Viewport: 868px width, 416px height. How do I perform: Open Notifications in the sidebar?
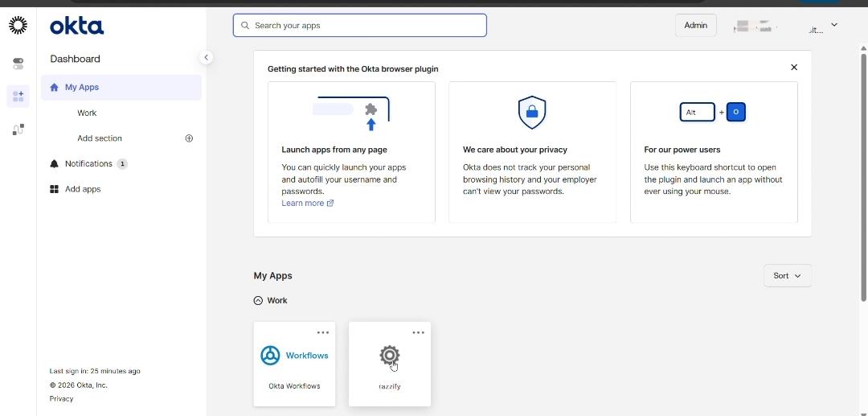pos(88,164)
